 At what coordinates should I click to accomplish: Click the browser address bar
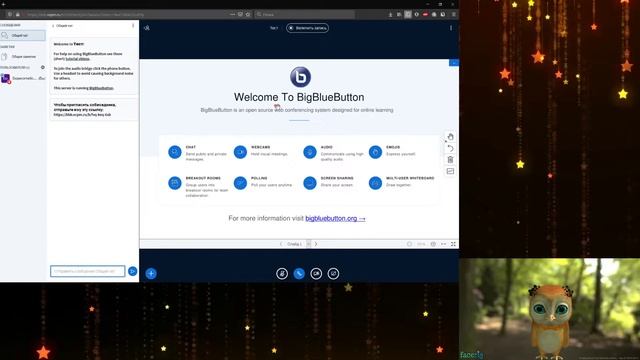[127, 14]
